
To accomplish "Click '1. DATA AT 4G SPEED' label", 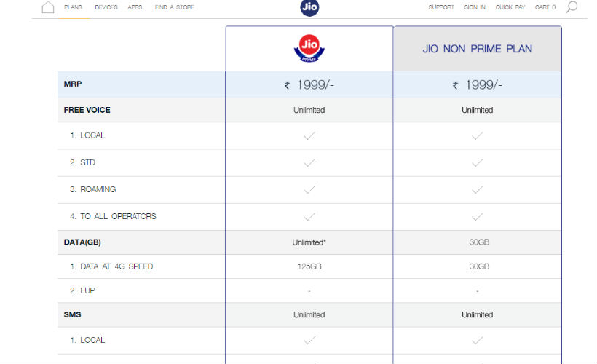I will (x=111, y=266).
